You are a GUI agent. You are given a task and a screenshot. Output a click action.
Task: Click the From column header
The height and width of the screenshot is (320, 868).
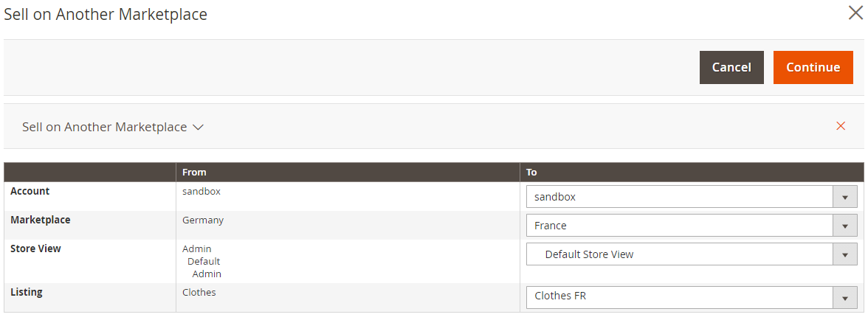195,172
